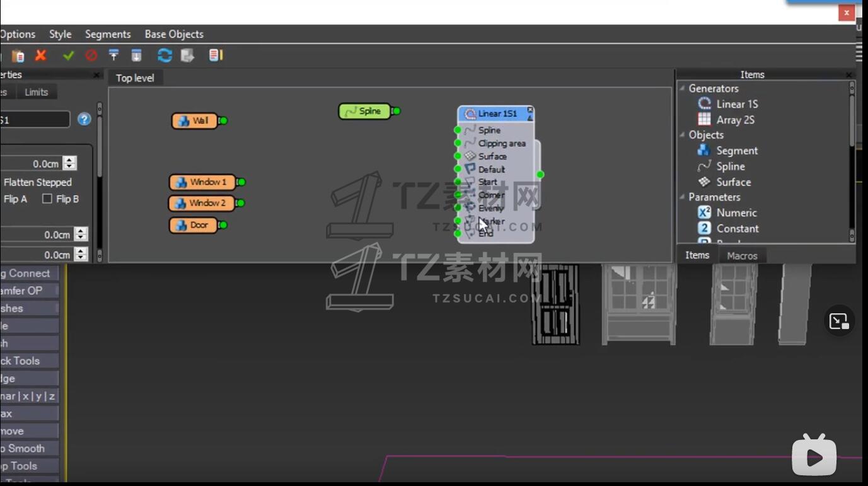Click the Spline node output connector
Screen dimensions: 868x486
pos(396,112)
